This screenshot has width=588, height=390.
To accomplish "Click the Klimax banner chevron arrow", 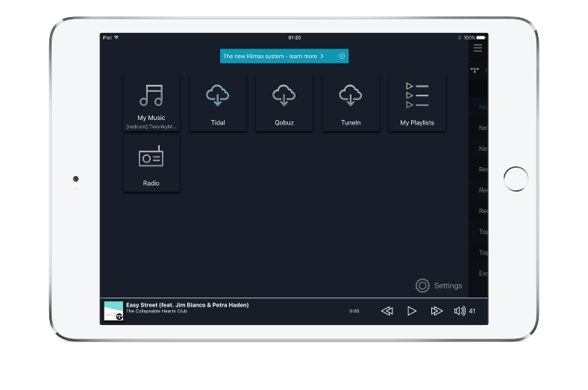I will pos(322,56).
